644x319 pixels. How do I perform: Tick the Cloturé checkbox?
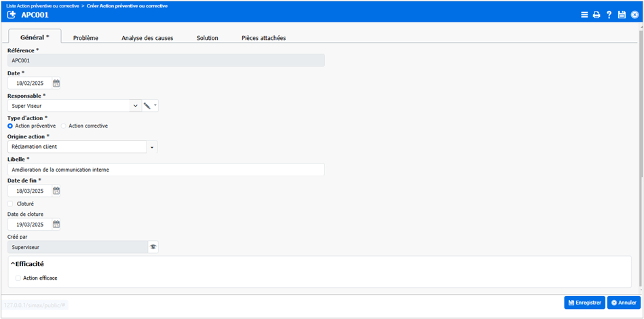pos(10,203)
